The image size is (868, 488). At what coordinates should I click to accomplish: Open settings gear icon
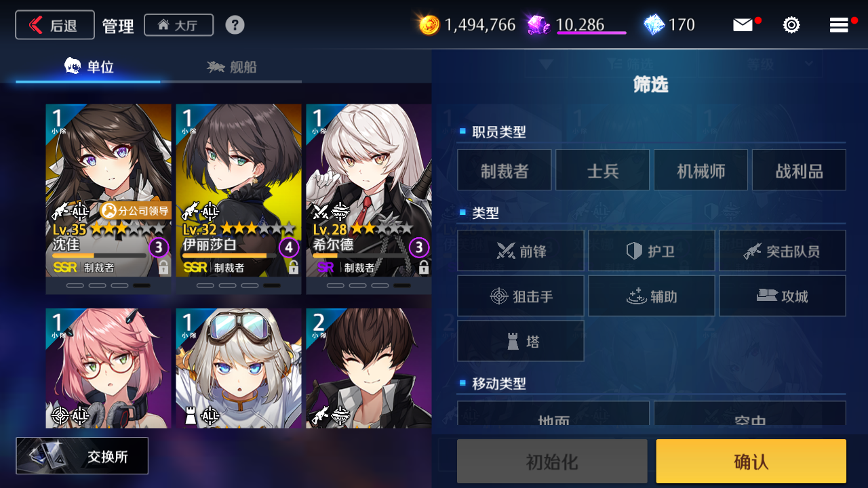point(791,25)
